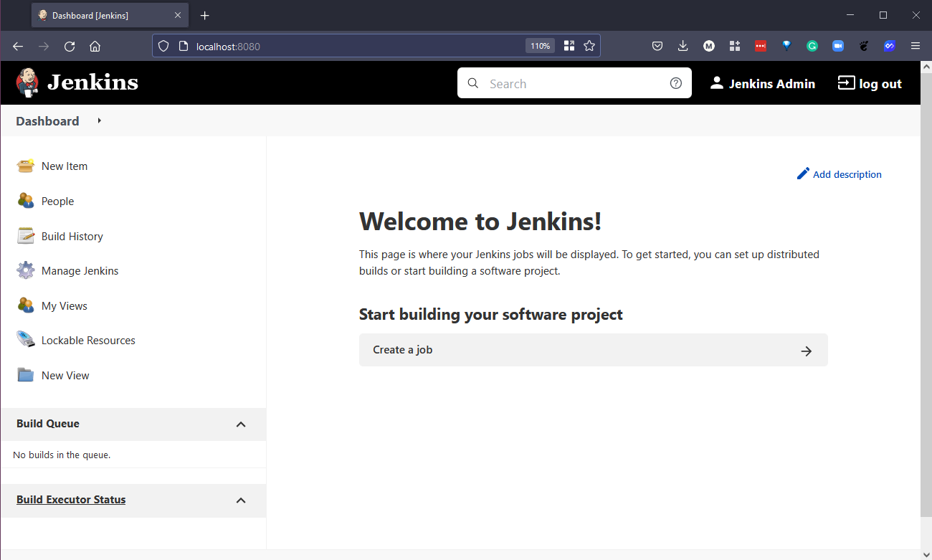Viewport: 932px width, 560px height.
Task: Log out of Jenkins
Action: pos(870,84)
